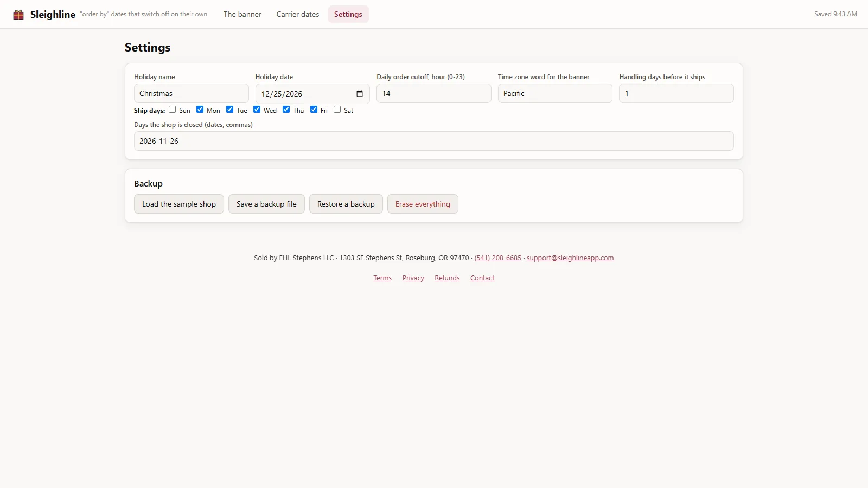Click Save a backup file

[266, 204]
